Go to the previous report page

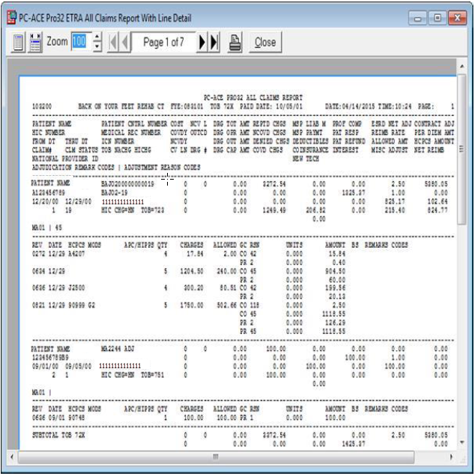coord(125,43)
